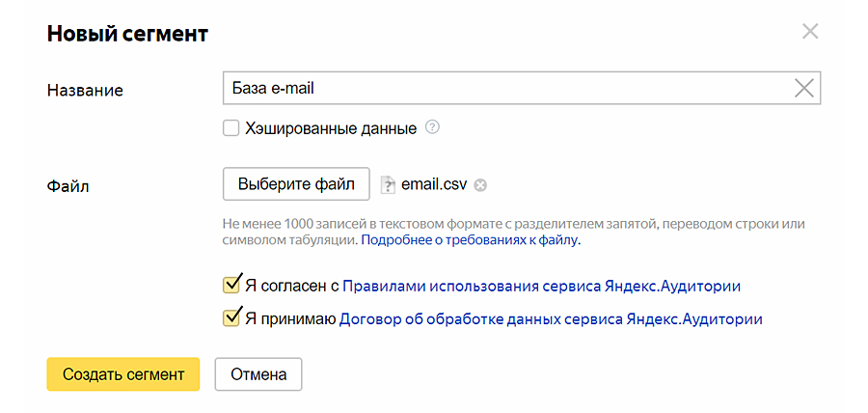Viewport: 868px width, 413px height.
Task: Uncheck the Я принимаю Договор checkbox
Action: (x=231, y=317)
